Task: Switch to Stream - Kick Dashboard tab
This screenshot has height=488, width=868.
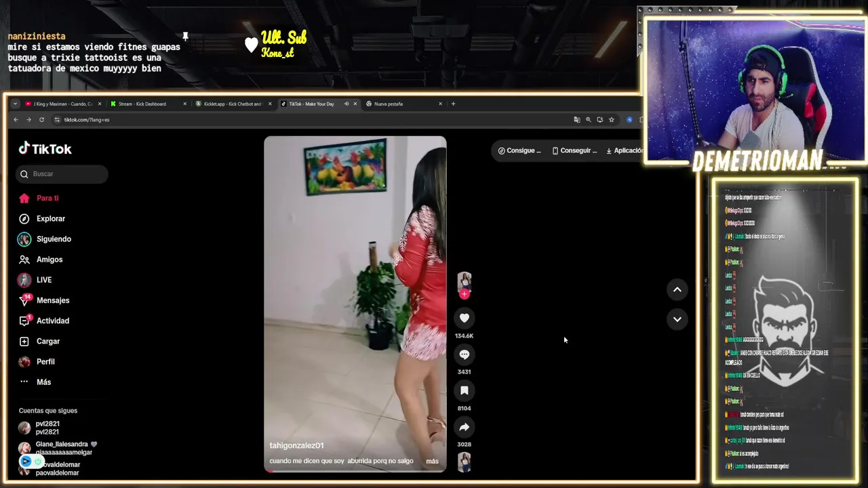Action: 142,104
